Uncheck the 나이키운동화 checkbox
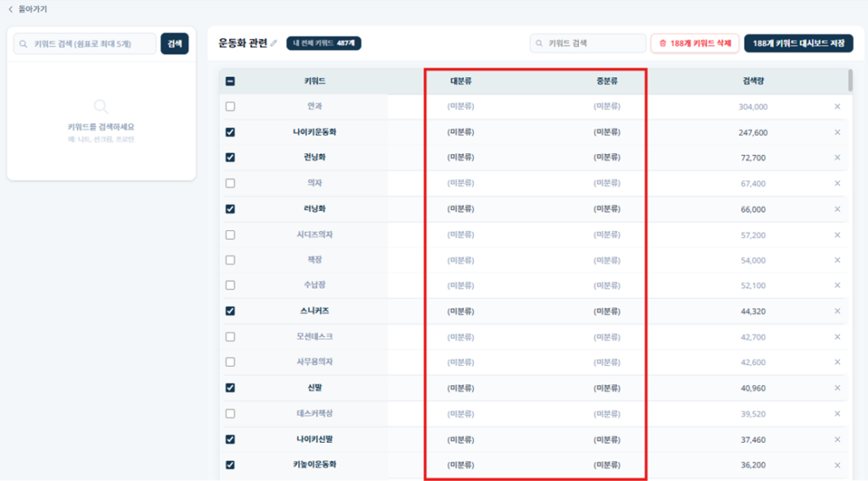The height and width of the screenshot is (481, 868). point(231,132)
